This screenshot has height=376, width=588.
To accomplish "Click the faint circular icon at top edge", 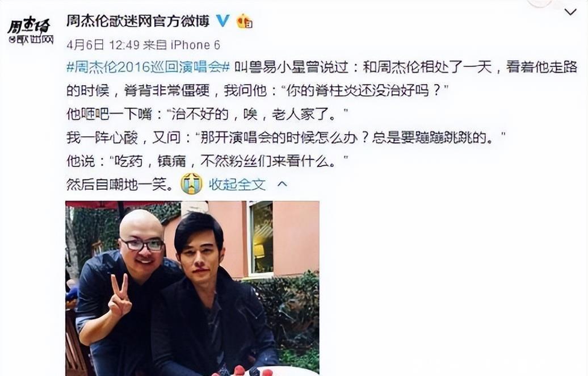I will 539,3.
